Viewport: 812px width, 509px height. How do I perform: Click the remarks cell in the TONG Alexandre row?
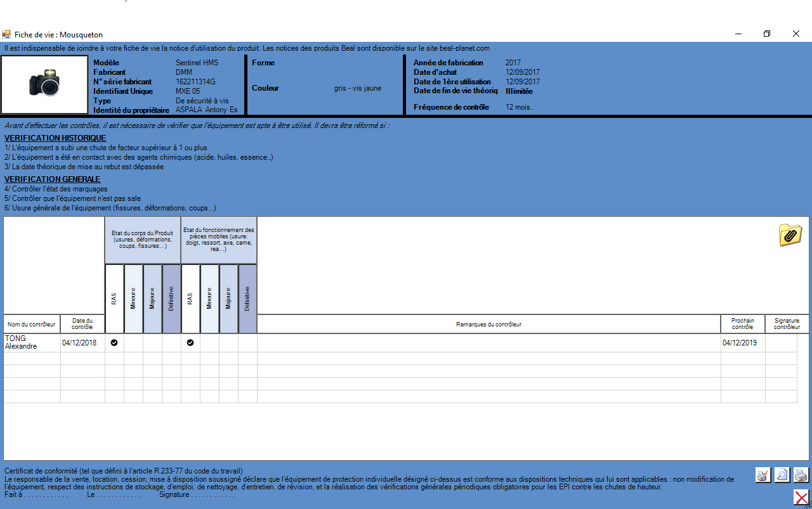tap(488, 343)
